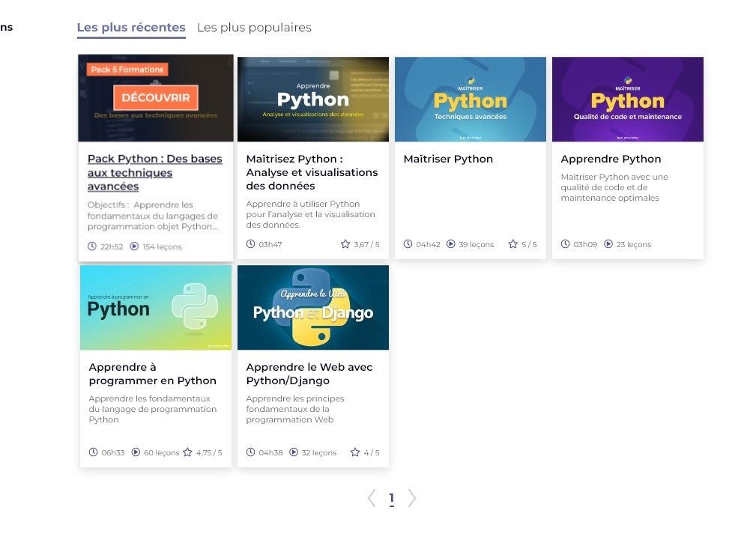The width and height of the screenshot is (756, 555).
Task: Select page 1 in pagination
Action: [x=391, y=498]
